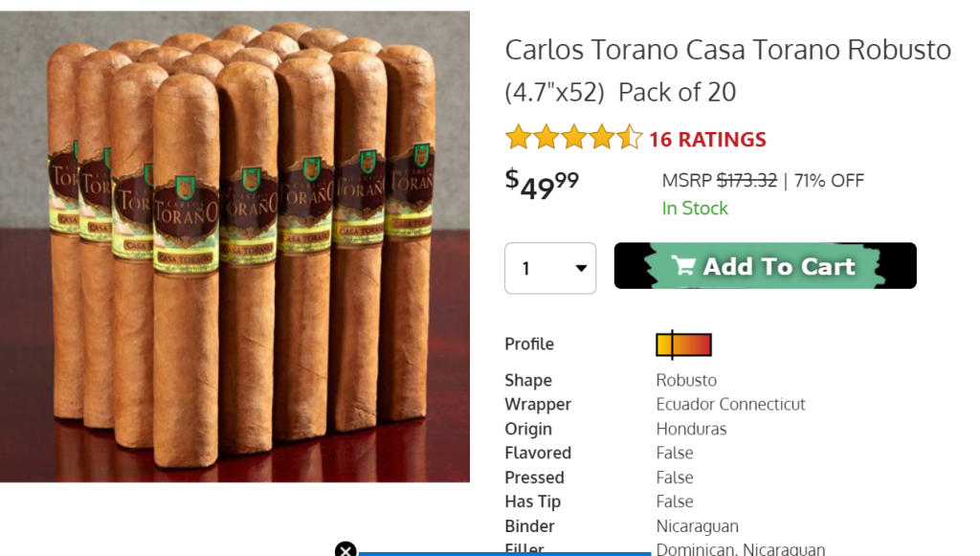Open the 16 RATINGS link
This screenshot has height=556, width=980.
click(707, 140)
